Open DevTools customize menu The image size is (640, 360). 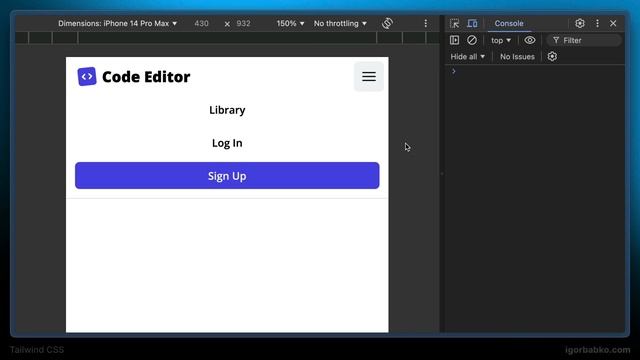tap(597, 23)
